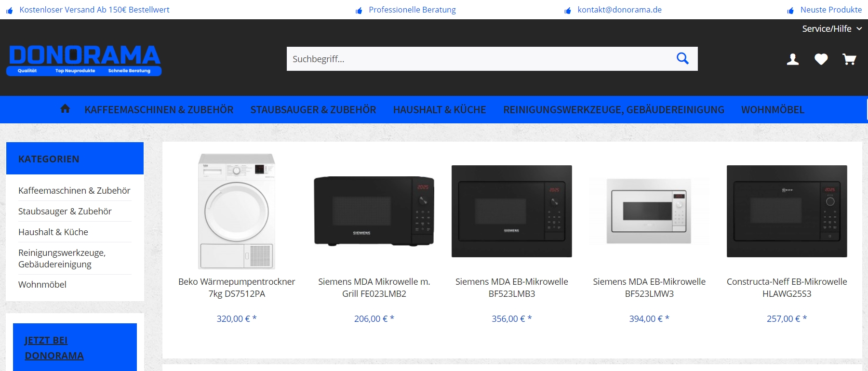Click title Constructa-Neff EB-Mikrowelle HLAWG25S3
Image resolution: width=868 pixels, height=371 pixels.
pyautogui.click(x=787, y=288)
